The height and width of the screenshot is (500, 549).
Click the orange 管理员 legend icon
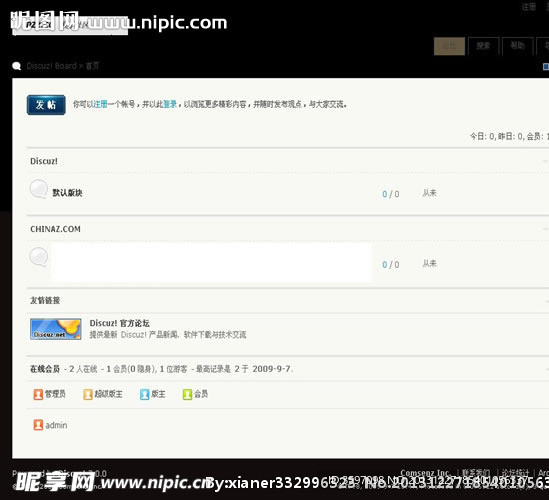(38, 394)
